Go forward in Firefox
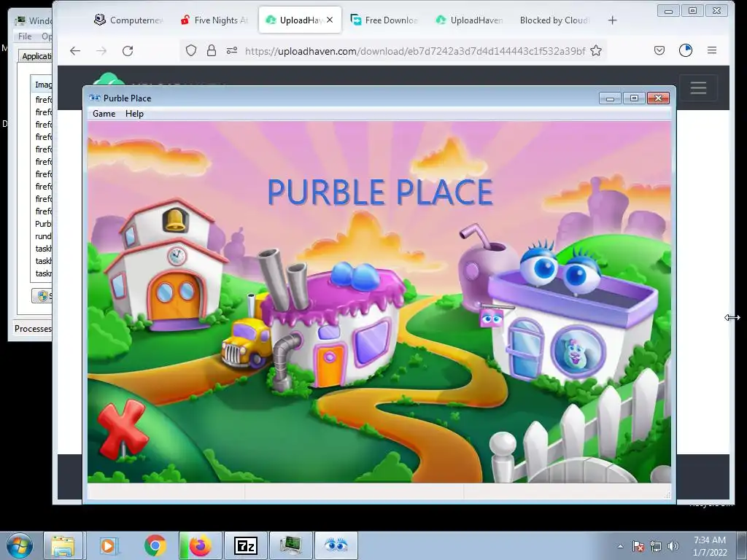This screenshot has height=560, width=747. pyautogui.click(x=101, y=51)
